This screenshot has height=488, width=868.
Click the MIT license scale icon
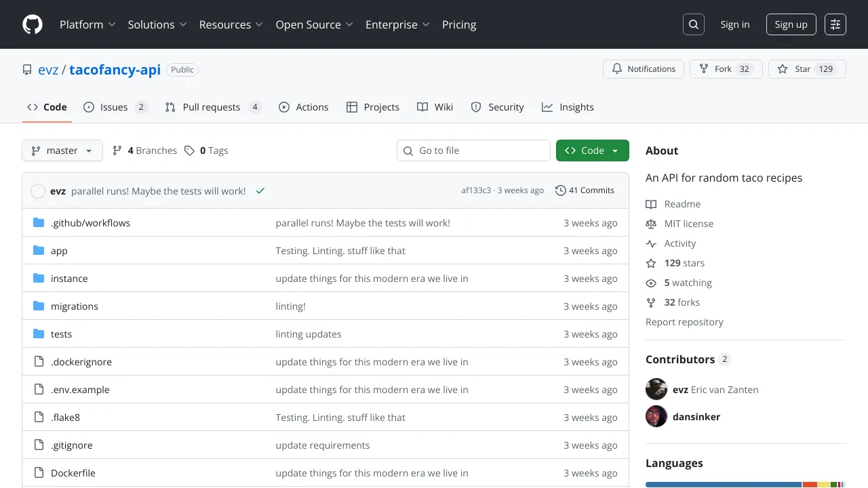point(651,224)
